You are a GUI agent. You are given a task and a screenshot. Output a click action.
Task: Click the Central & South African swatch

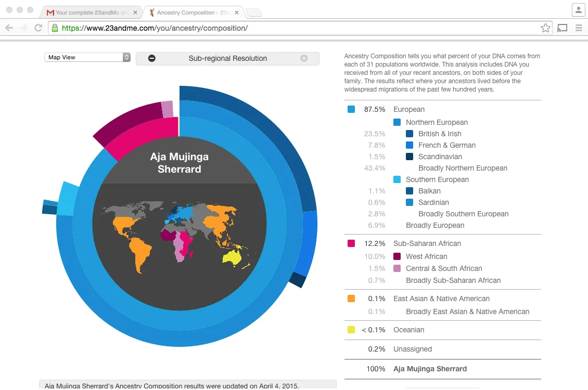pyautogui.click(x=397, y=268)
